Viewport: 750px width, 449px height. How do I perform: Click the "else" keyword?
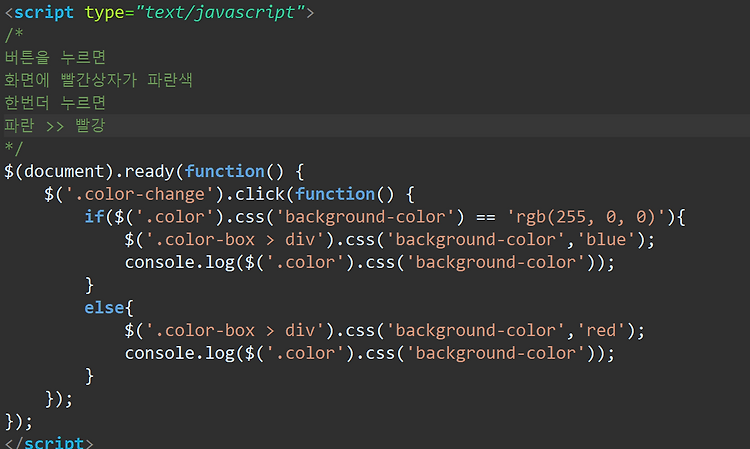click(104, 307)
